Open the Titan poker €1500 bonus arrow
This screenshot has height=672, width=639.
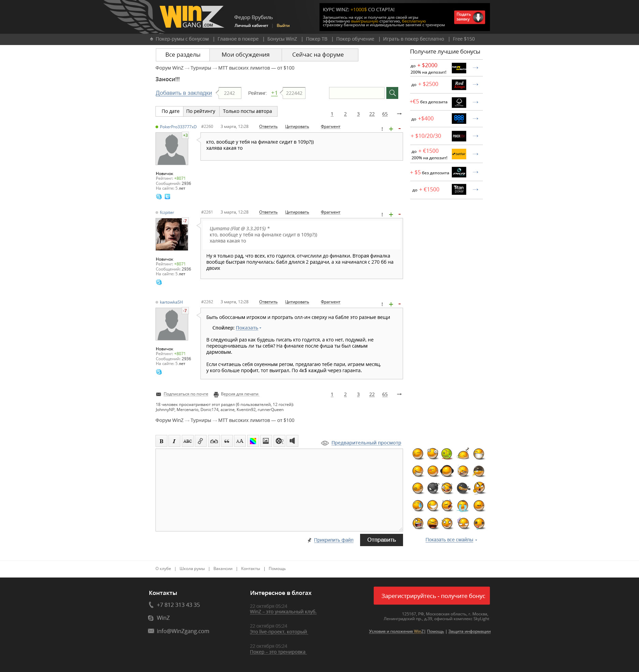tap(476, 190)
